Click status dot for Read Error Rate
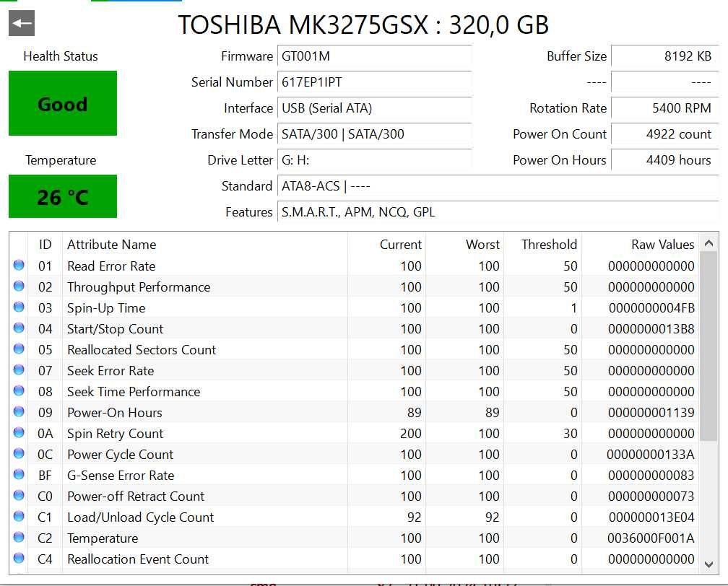 pos(19,265)
